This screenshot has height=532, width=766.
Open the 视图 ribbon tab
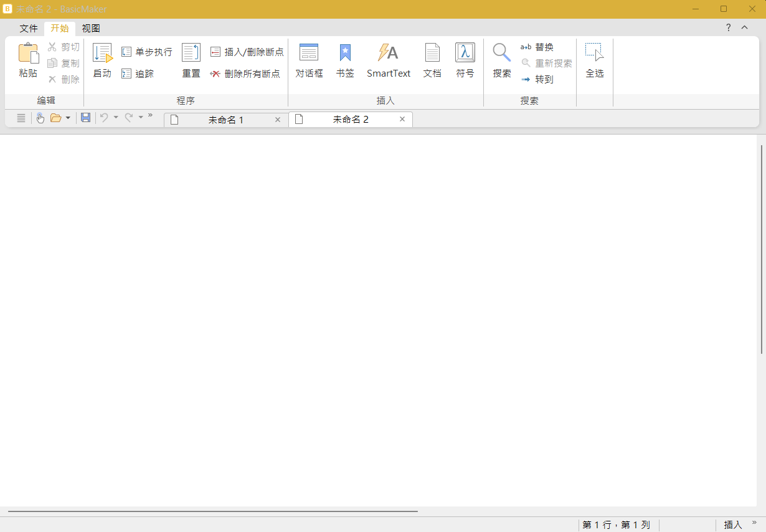coord(91,28)
